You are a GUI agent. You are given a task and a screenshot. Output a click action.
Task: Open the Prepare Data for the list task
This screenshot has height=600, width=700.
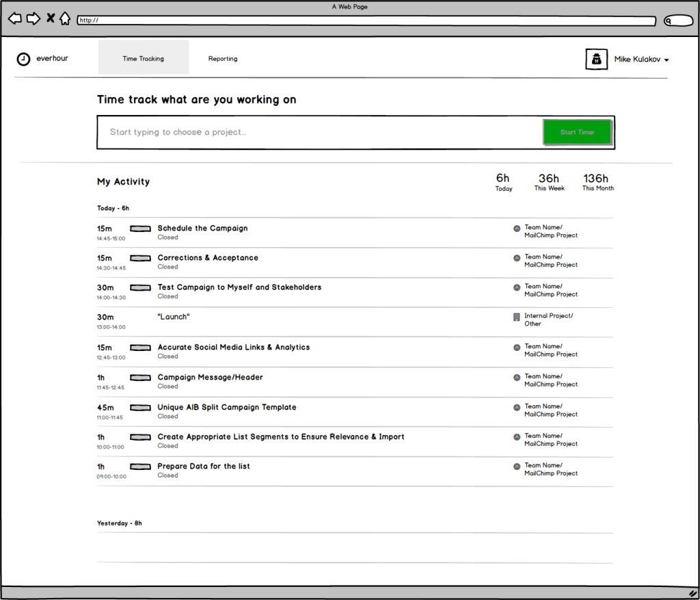pyautogui.click(x=204, y=467)
